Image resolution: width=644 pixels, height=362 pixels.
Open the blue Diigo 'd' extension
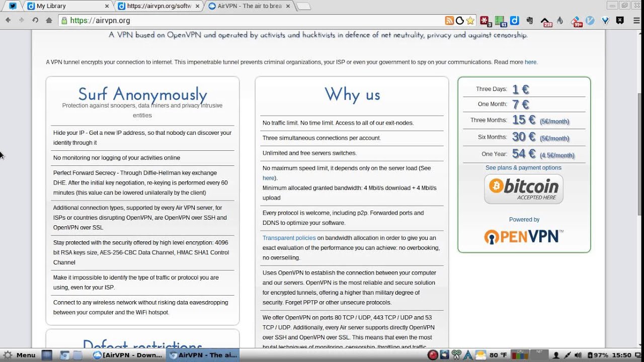514,21
